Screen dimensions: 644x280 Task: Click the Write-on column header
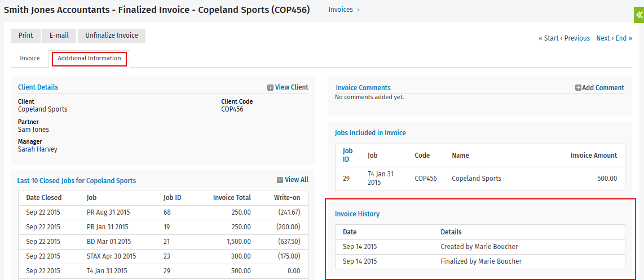pos(287,198)
